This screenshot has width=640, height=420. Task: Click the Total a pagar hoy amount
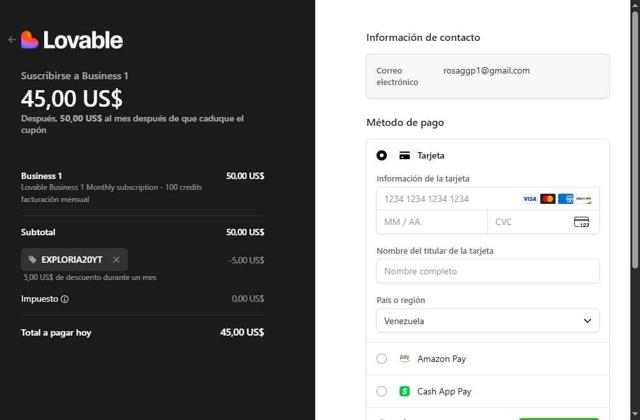coord(242,332)
